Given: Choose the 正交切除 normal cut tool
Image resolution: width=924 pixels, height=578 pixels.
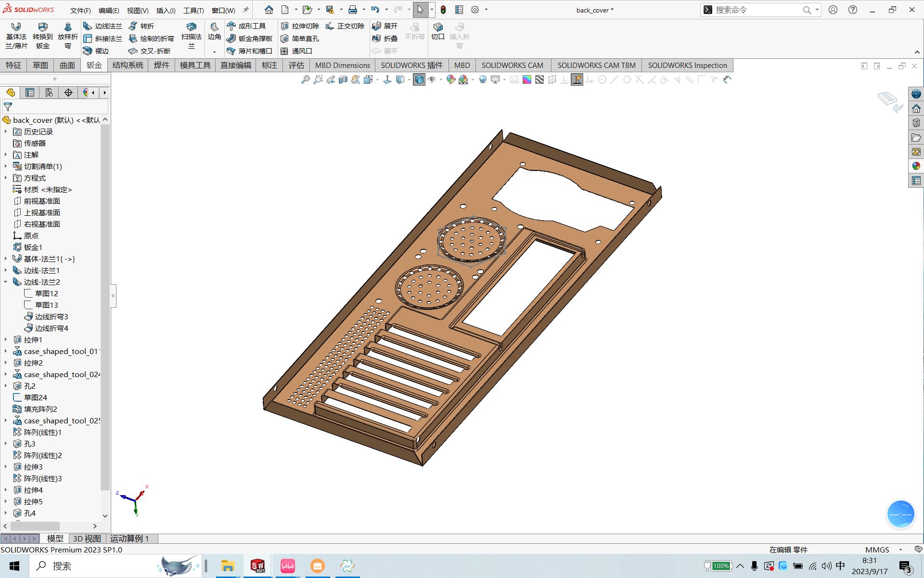Looking at the screenshot, I should 345,26.
